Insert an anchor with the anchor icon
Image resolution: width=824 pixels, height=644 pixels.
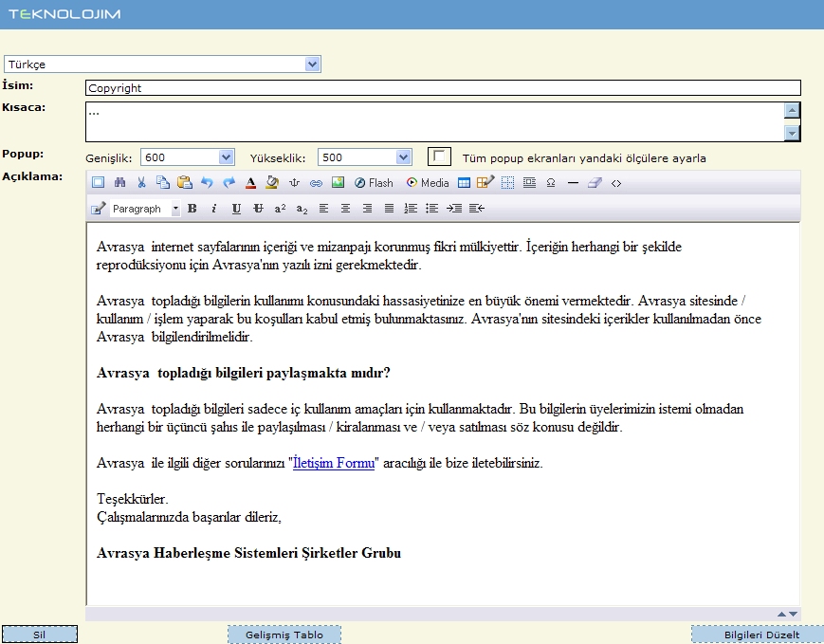[294, 182]
